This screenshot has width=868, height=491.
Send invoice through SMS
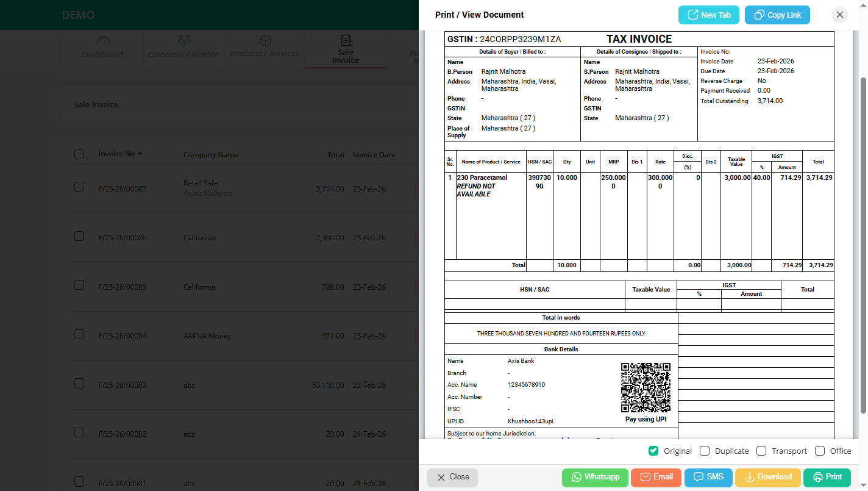tap(708, 477)
